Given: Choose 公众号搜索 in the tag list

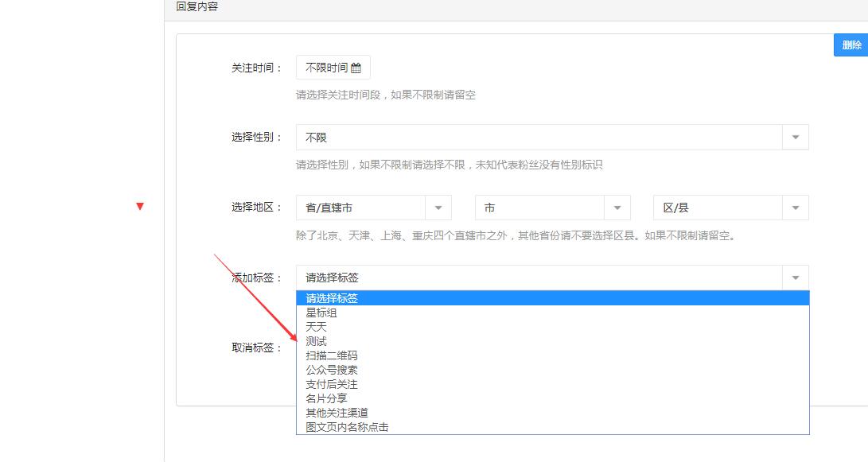Looking at the screenshot, I should click(332, 370).
